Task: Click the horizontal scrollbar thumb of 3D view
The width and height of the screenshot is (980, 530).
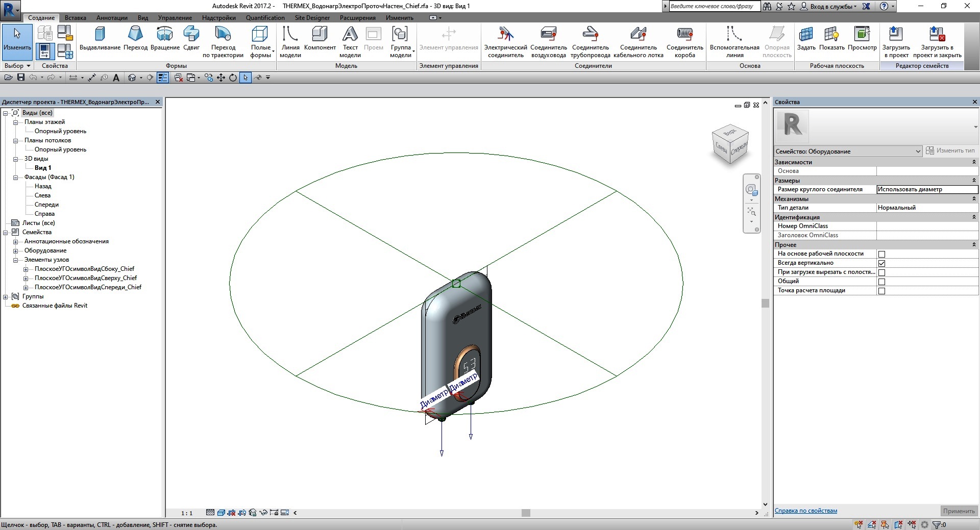Action: [526, 513]
